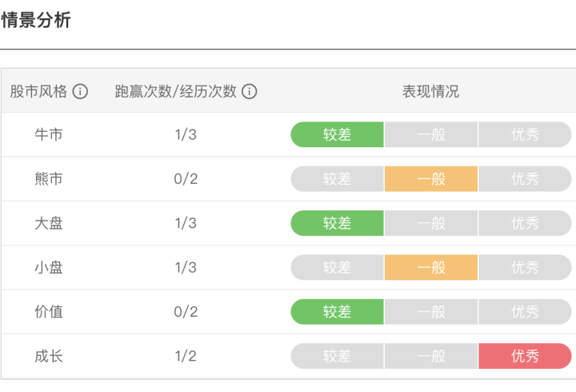Select the 优秀 segment in 熊市 row
This screenshot has height=392, width=576.
(x=525, y=179)
